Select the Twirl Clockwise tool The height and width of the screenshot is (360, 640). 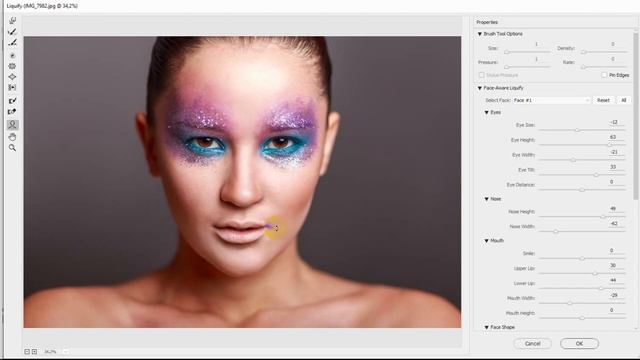click(x=12, y=55)
